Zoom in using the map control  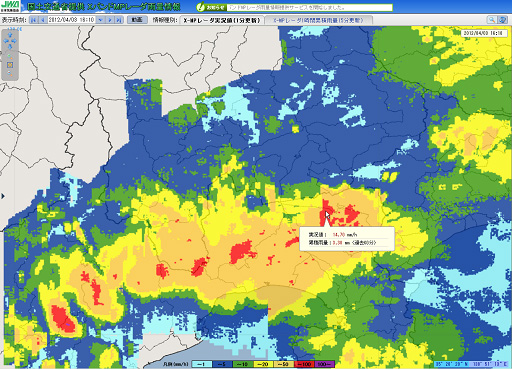tap(10, 57)
